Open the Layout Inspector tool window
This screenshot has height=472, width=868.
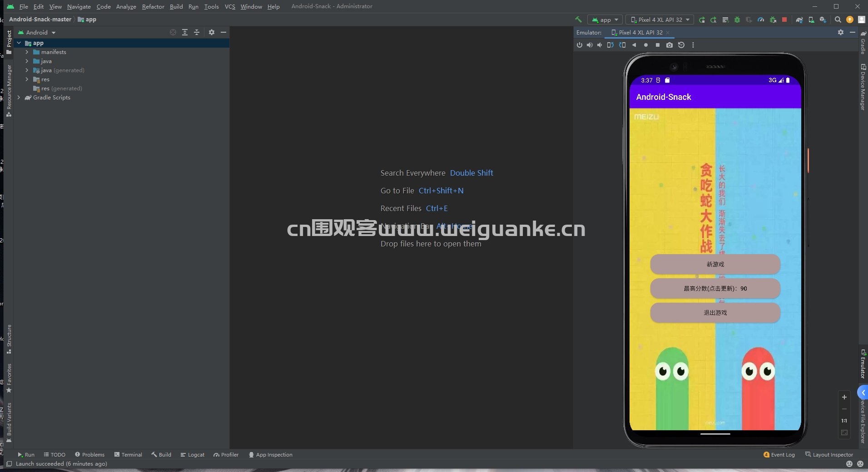pos(829,455)
